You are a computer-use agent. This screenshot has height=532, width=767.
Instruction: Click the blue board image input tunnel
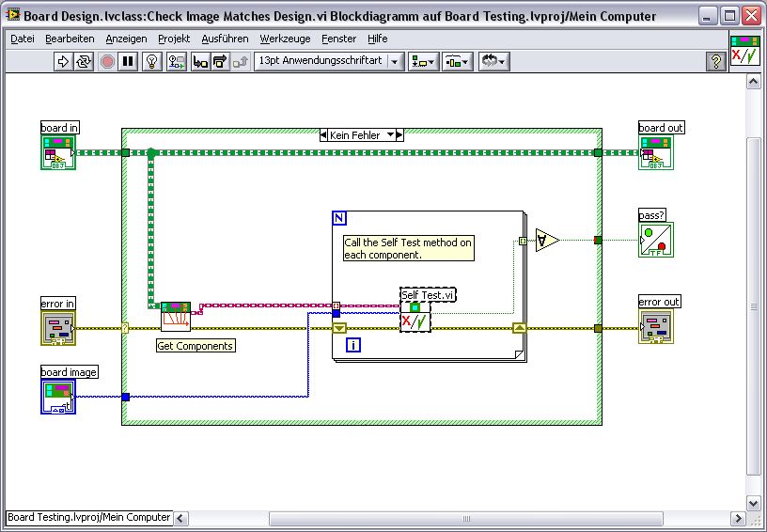click(x=126, y=397)
